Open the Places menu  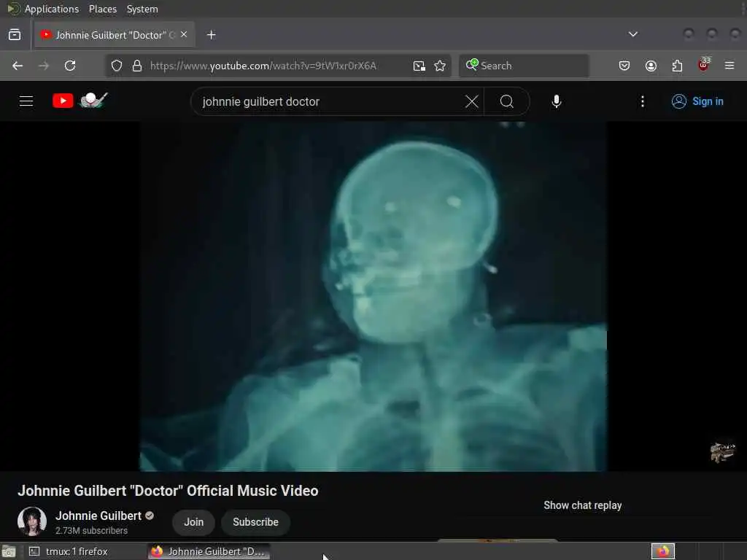(103, 9)
